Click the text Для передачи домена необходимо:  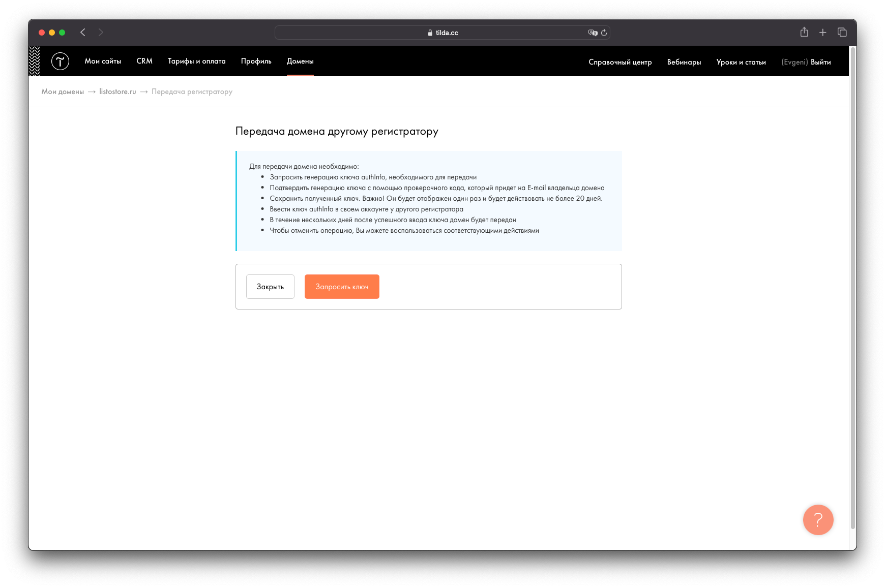(x=304, y=166)
